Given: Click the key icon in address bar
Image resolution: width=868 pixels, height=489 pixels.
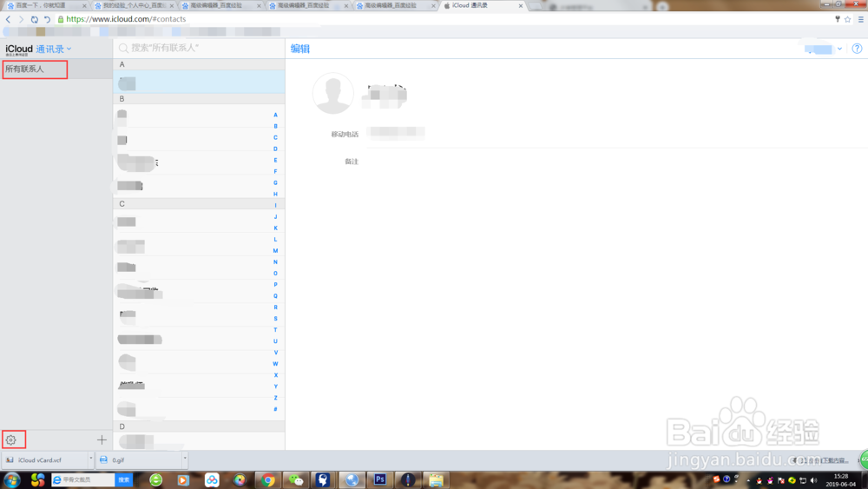Looking at the screenshot, I should tap(837, 19).
